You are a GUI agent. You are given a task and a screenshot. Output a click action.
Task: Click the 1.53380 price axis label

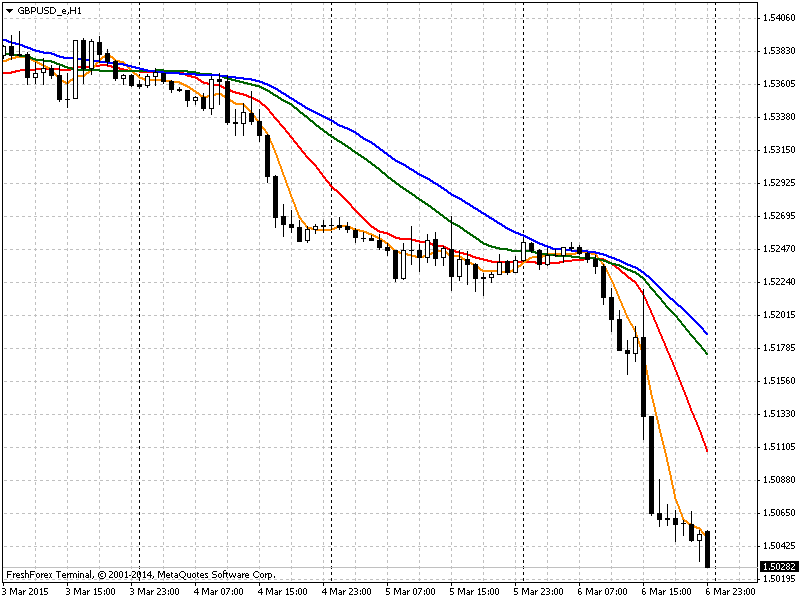[779, 117]
